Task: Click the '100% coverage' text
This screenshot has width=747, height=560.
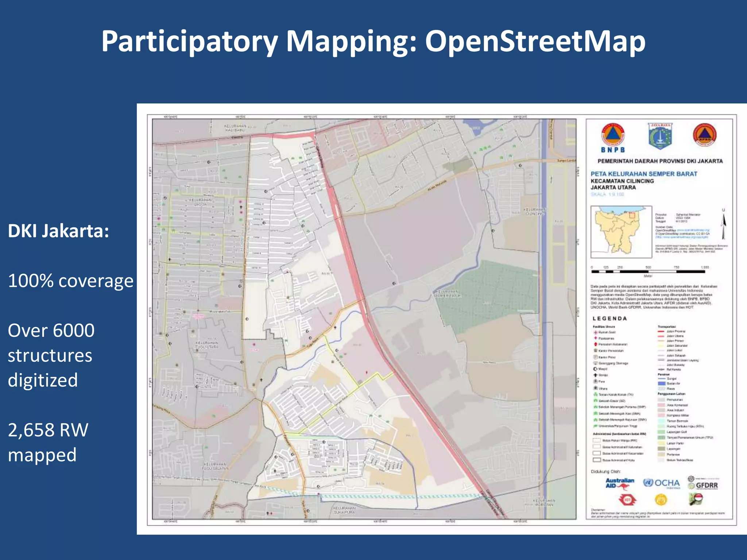Action: 71,281
